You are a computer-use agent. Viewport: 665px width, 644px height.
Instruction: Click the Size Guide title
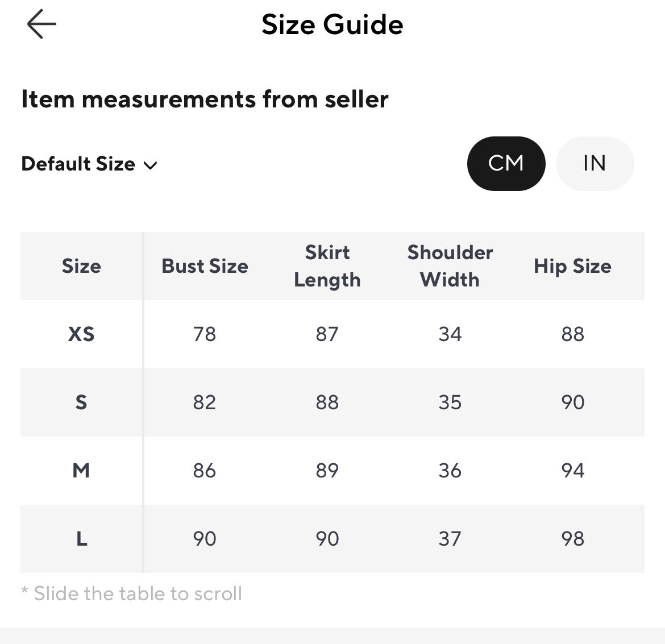tap(332, 24)
